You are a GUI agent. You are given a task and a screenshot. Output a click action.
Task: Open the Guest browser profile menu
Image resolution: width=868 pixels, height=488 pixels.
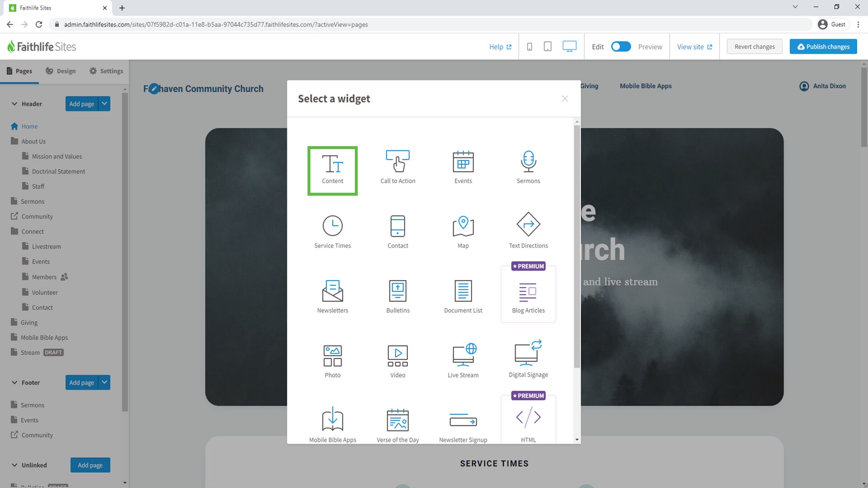(x=832, y=24)
